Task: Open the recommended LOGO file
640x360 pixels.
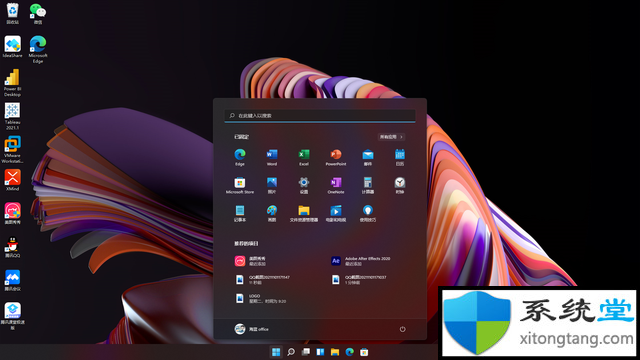Action: (x=260, y=298)
